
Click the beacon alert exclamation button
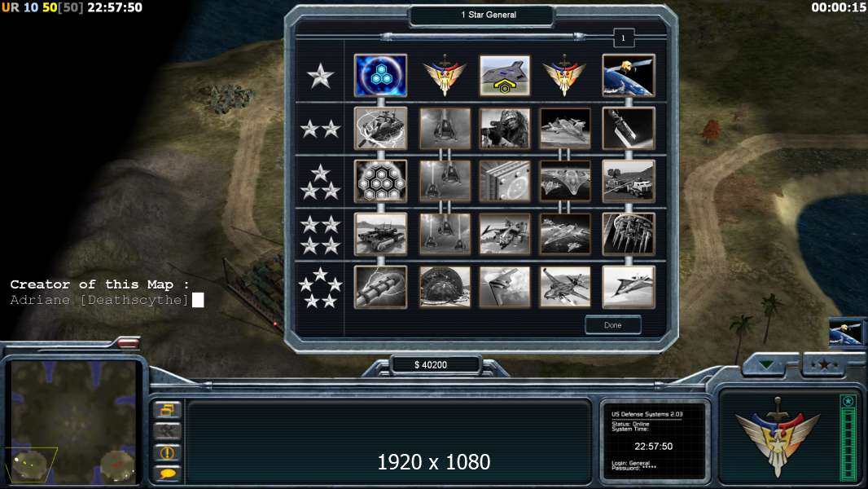167,452
